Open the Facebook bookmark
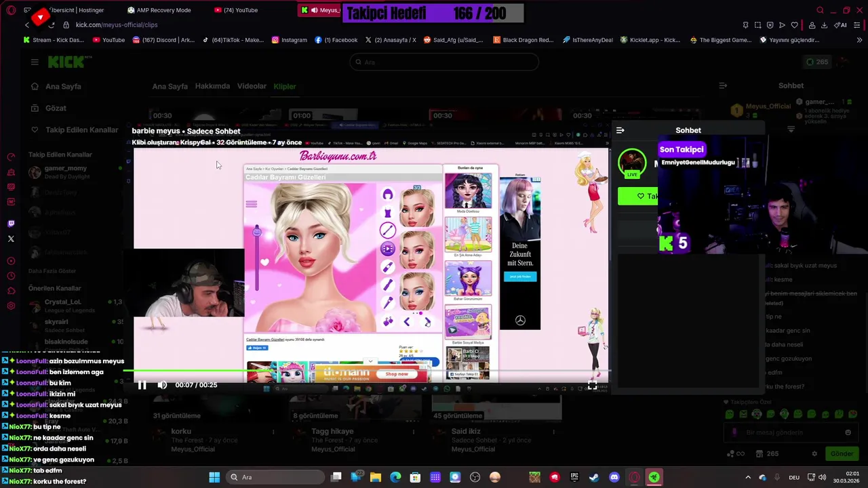The width and height of the screenshot is (868, 488). pyautogui.click(x=336, y=40)
